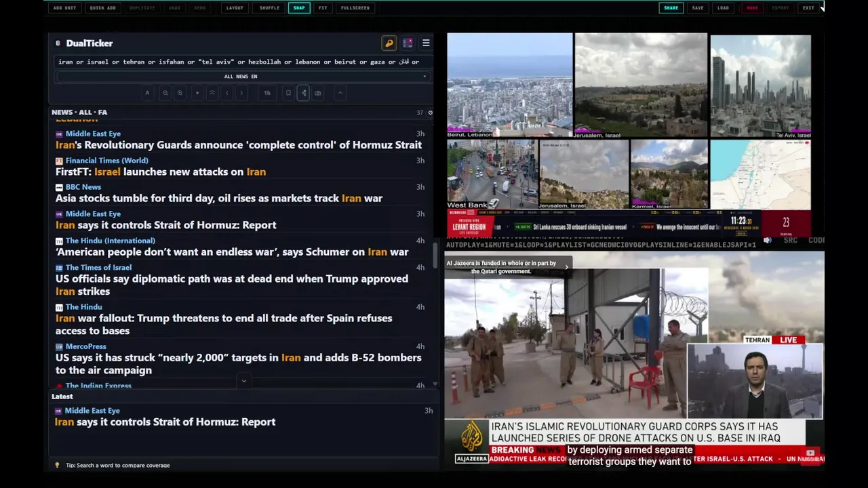
Task: Open the Schumer 'endless war' headline
Action: pos(232,252)
